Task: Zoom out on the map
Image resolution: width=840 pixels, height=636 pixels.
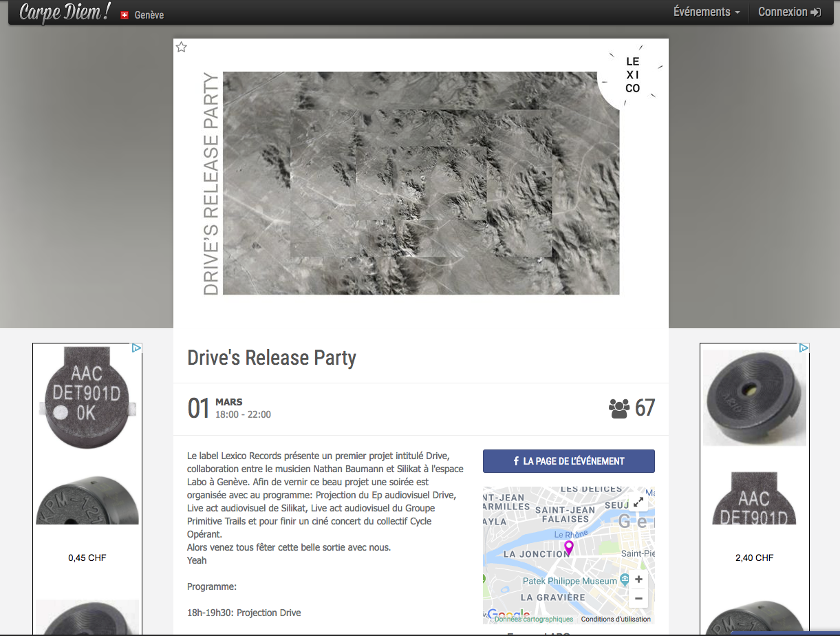Action: (x=638, y=598)
